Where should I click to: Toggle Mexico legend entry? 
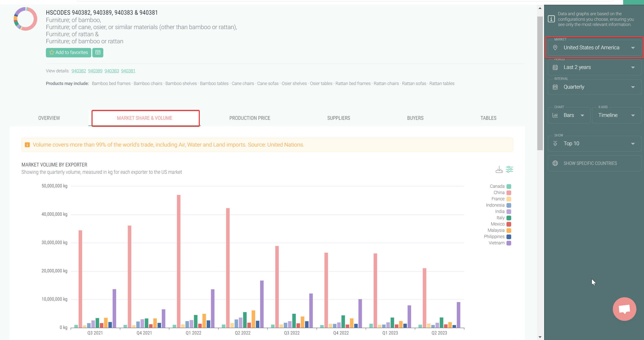(x=501, y=224)
